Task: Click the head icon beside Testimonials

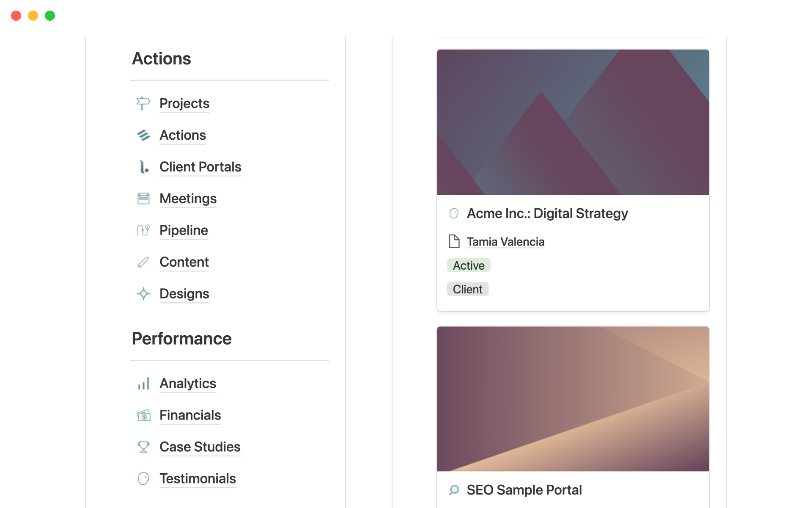Action: pyautogui.click(x=143, y=479)
